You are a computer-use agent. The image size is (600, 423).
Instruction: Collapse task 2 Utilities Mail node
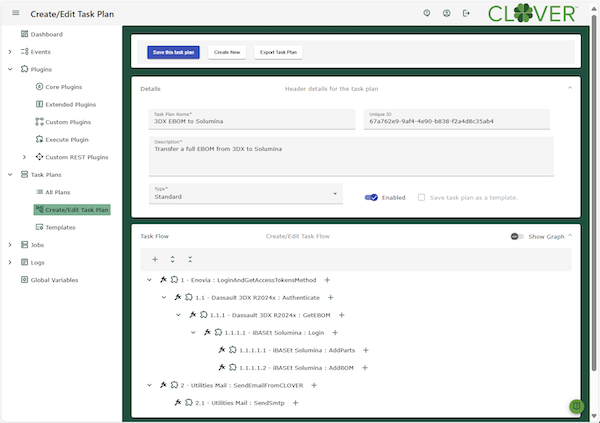149,385
